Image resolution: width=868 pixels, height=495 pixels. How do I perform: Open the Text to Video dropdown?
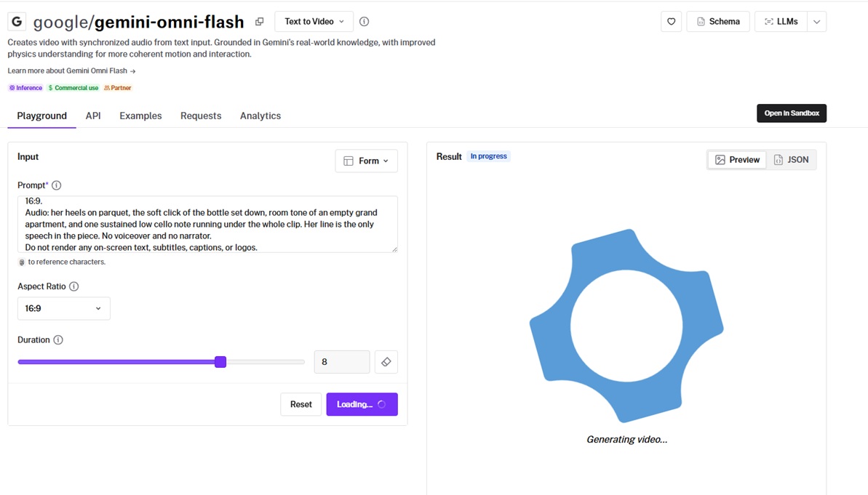(x=314, y=22)
